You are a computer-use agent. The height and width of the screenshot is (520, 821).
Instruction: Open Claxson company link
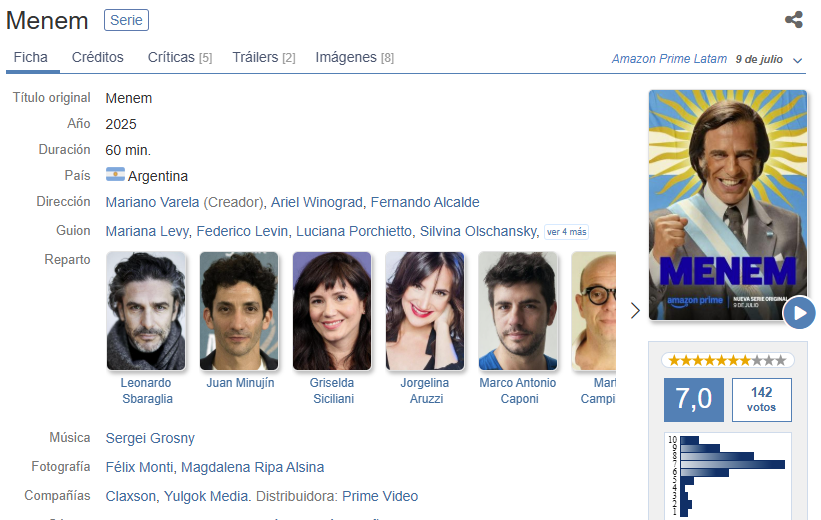(131, 496)
